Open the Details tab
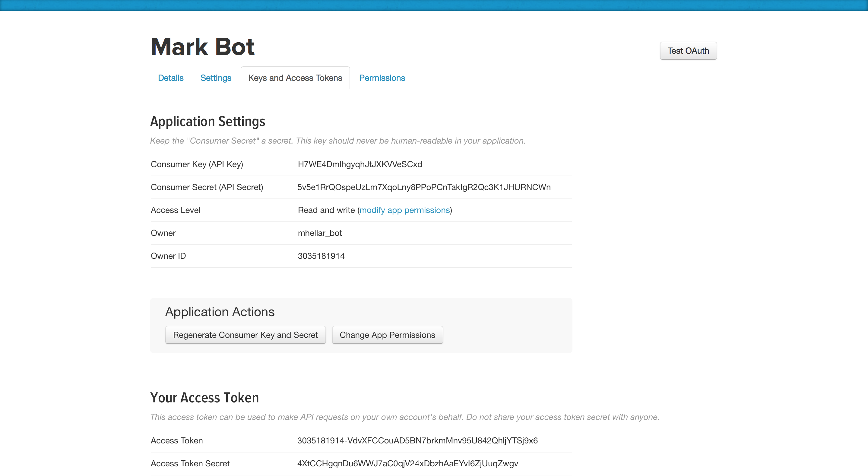The width and height of the screenshot is (868, 476). tap(170, 78)
